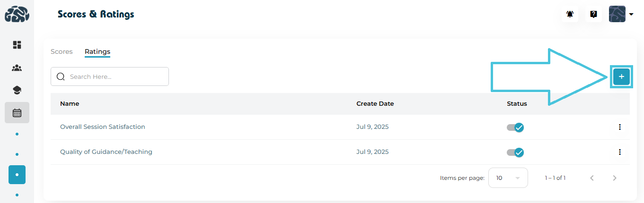Open the notifications bell icon
Viewport: 644px width, 203px height.
pos(570,14)
